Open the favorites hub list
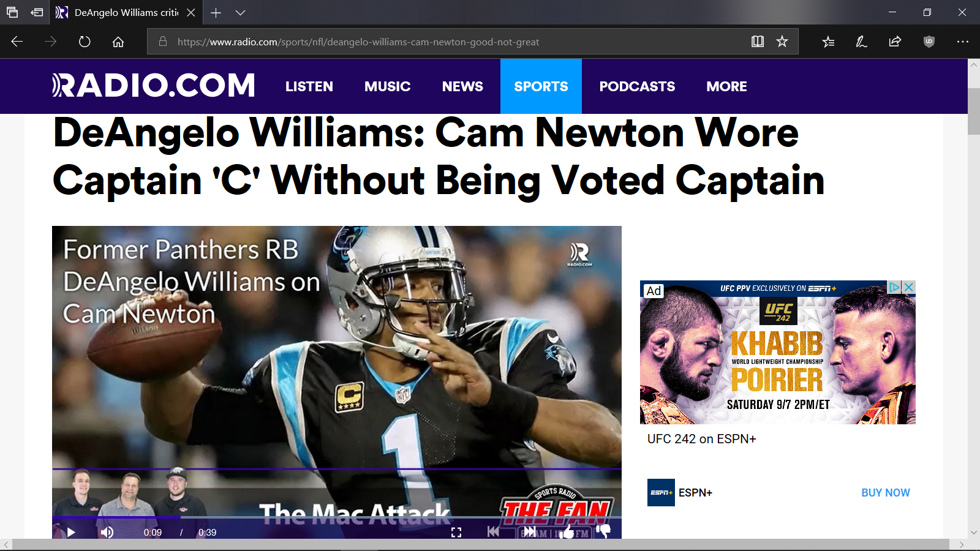The width and height of the screenshot is (980, 551). (x=828, y=42)
